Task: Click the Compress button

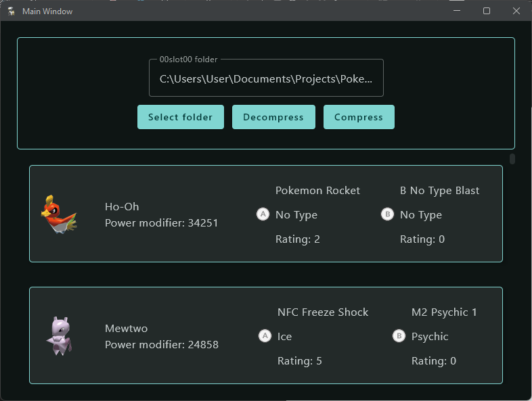Action: (359, 117)
